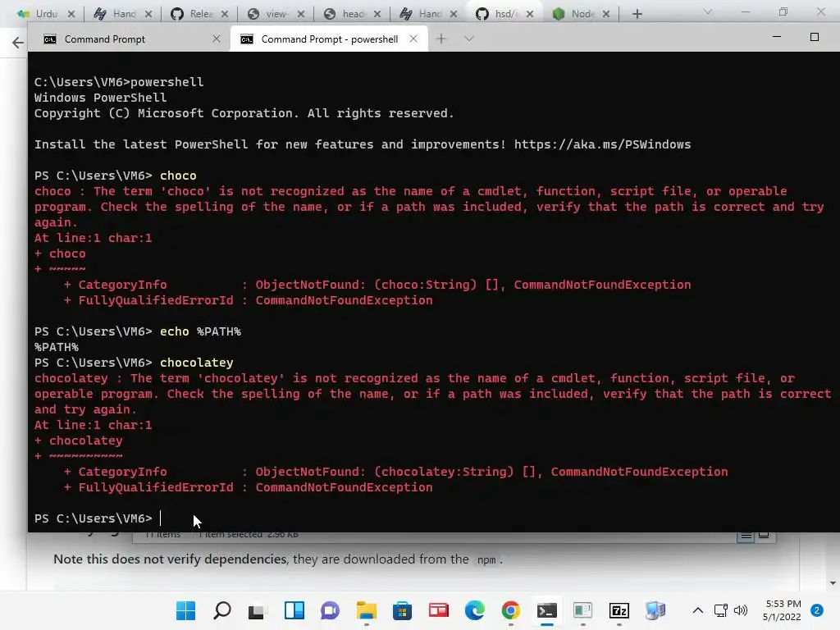Add a new browser tab
The width and height of the screenshot is (840, 630).
click(x=637, y=14)
